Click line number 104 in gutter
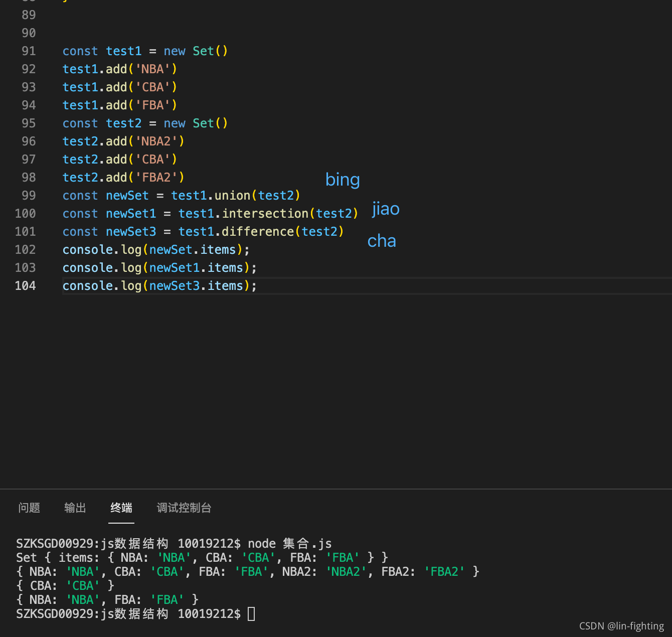The image size is (672, 637). tap(25, 286)
